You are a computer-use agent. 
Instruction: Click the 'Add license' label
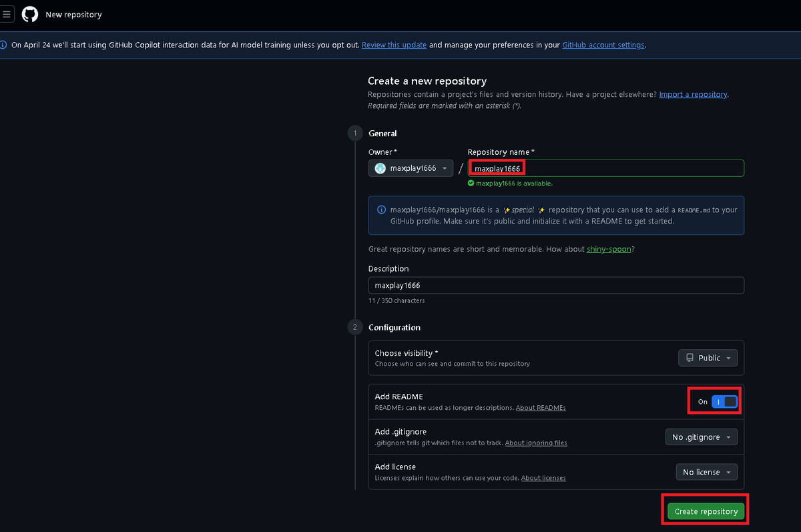395,467
